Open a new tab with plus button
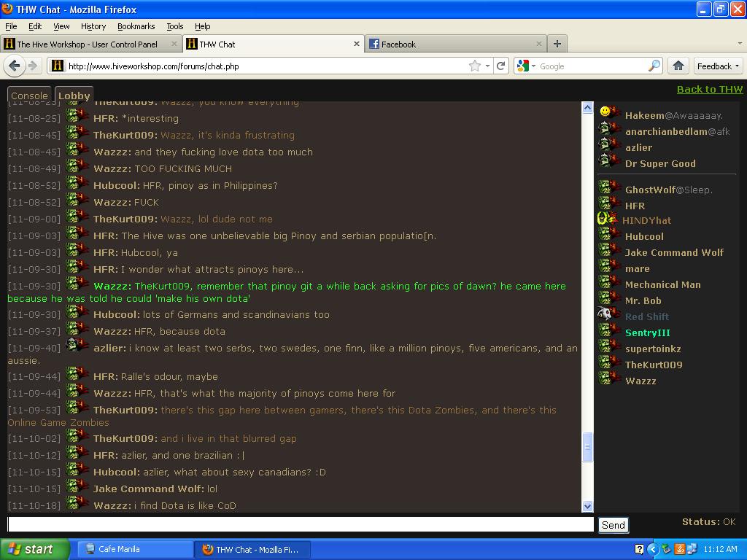This screenshot has width=747, height=560. click(x=557, y=44)
